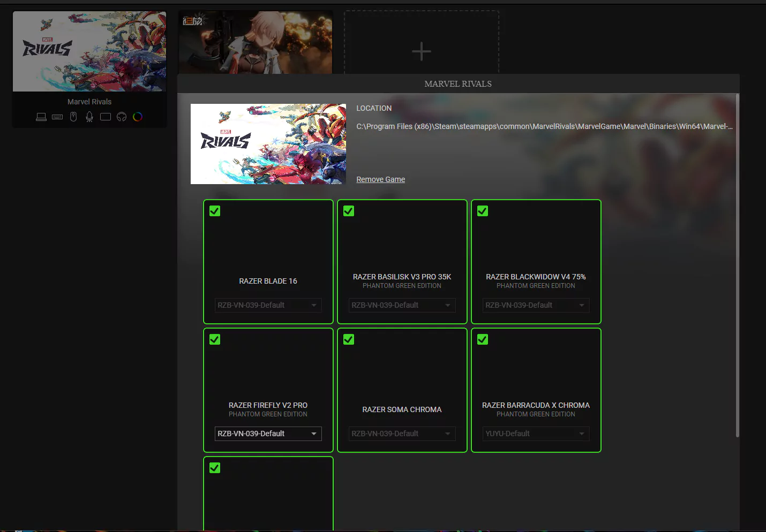This screenshot has width=766, height=532.
Task: Click the keyboard device icon under Marvel Rivals
Action: pos(57,117)
